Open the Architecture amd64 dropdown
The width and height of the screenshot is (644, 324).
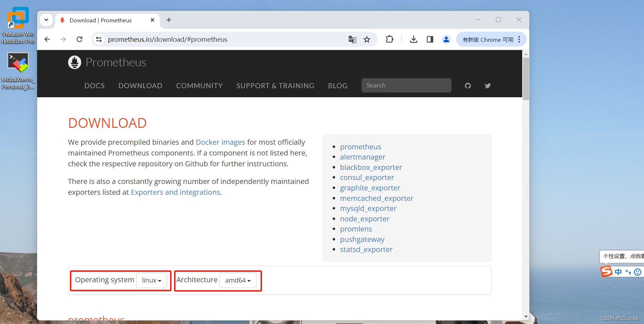[238, 280]
